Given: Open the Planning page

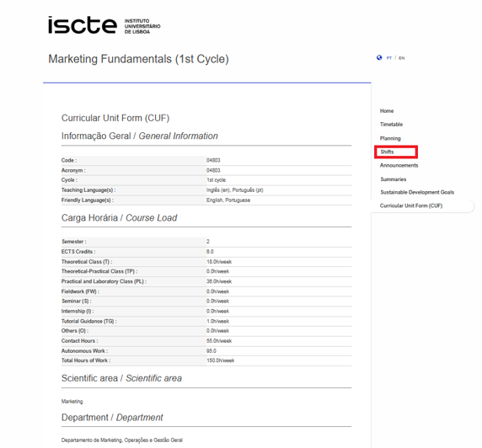Looking at the screenshot, I should tap(390, 139).
